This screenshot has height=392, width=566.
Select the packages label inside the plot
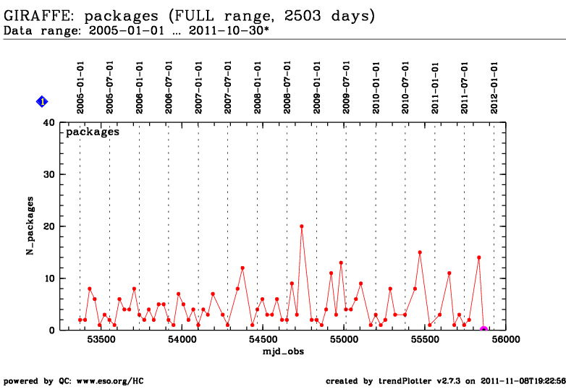point(93,132)
